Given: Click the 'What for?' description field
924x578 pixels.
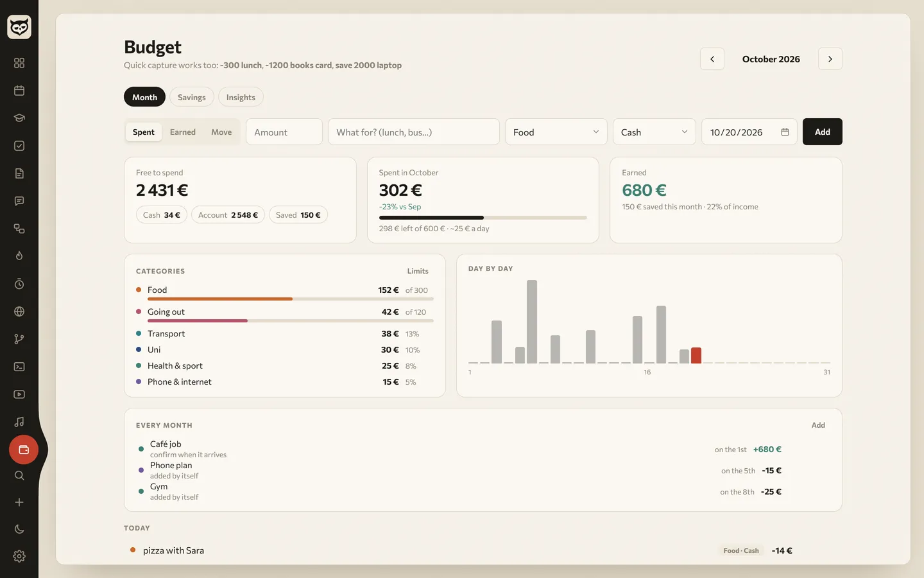Looking at the screenshot, I should tap(414, 132).
